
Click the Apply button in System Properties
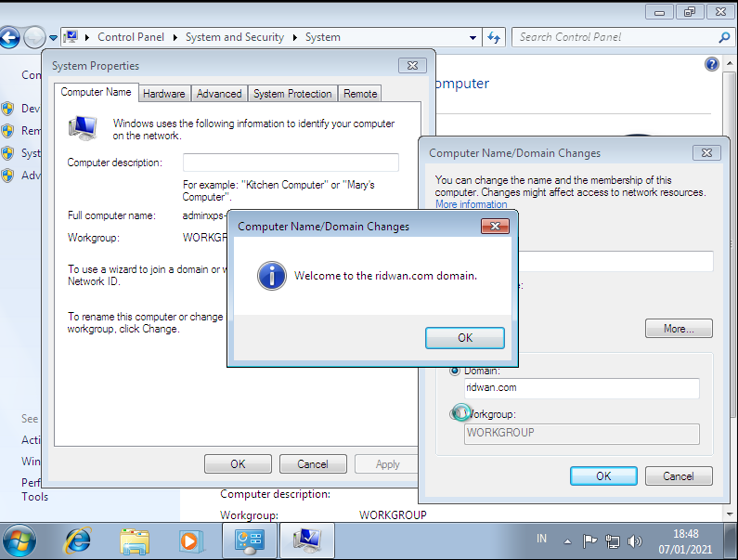coord(387,464)
